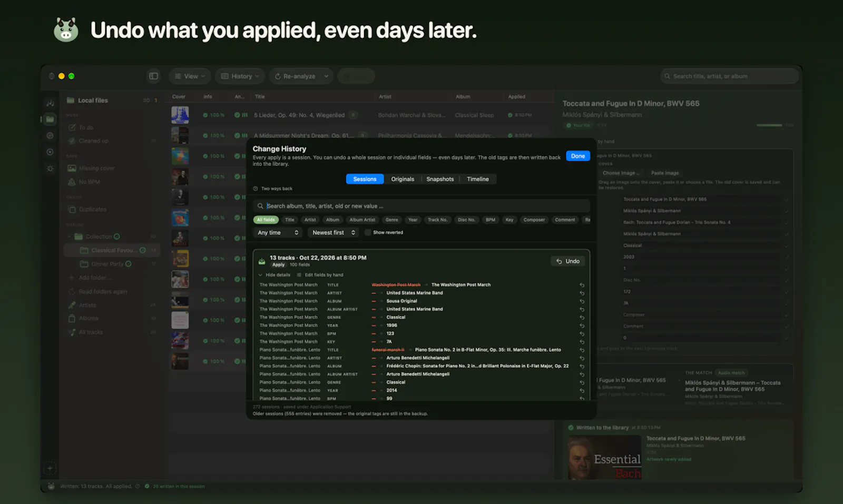The height and width of the screenshot is (504, 843).
Task: Collapse session with Hide details
Action: pos(275,275)
